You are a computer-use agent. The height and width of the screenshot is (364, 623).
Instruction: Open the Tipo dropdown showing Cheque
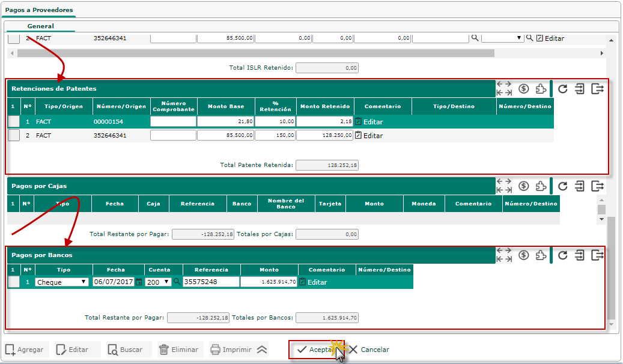tap(61, 282)
